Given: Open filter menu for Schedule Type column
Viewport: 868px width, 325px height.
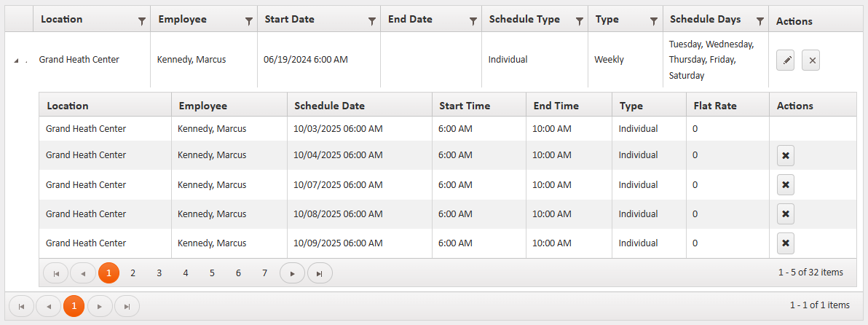Looking at the screenshot, I should pos(579,22).
